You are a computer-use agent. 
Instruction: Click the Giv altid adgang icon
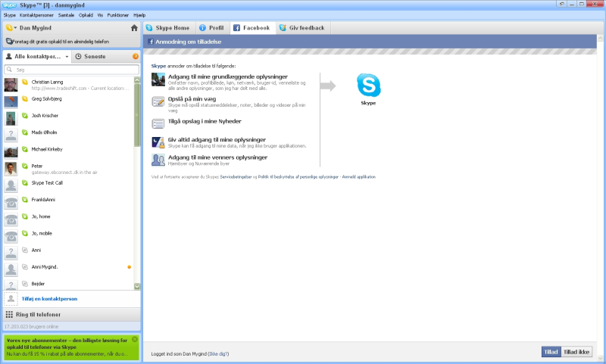click(158, 142)
